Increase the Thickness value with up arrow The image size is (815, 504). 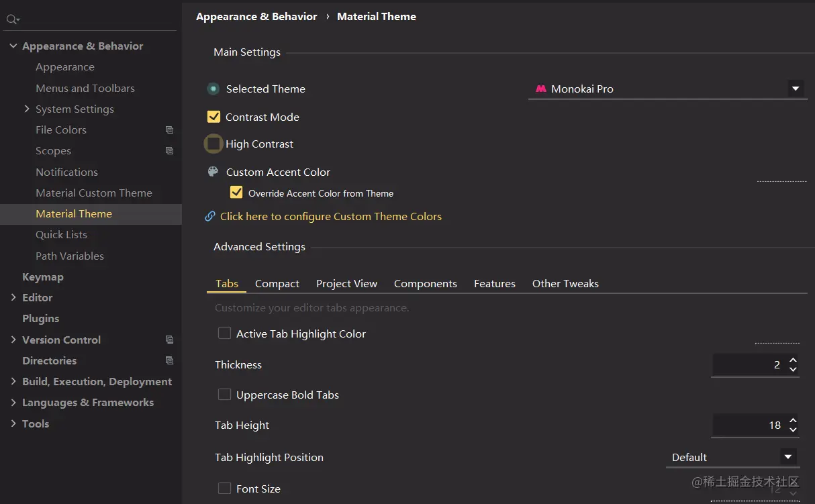click(793, 360)
